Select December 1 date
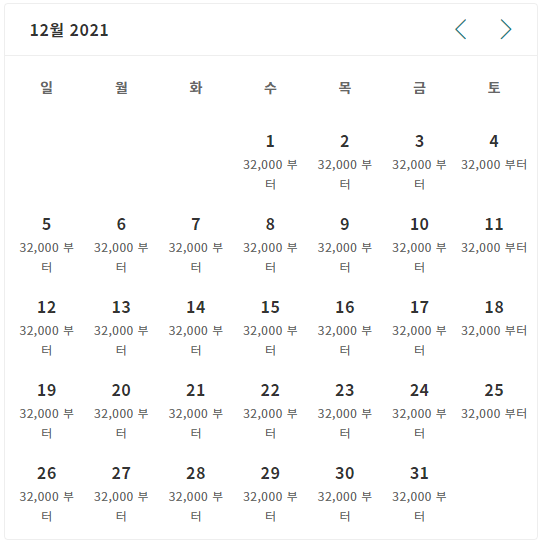This screenshot has width=544, height=546. tap(270, 161)
